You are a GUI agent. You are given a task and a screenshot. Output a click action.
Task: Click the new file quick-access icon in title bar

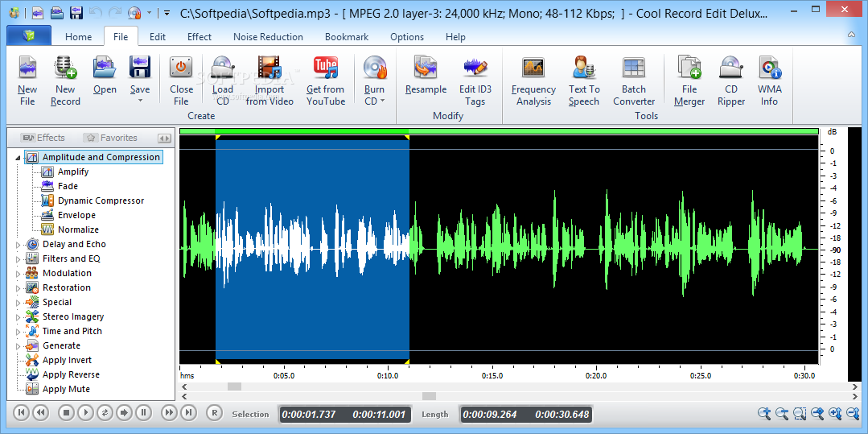point(38,12)
